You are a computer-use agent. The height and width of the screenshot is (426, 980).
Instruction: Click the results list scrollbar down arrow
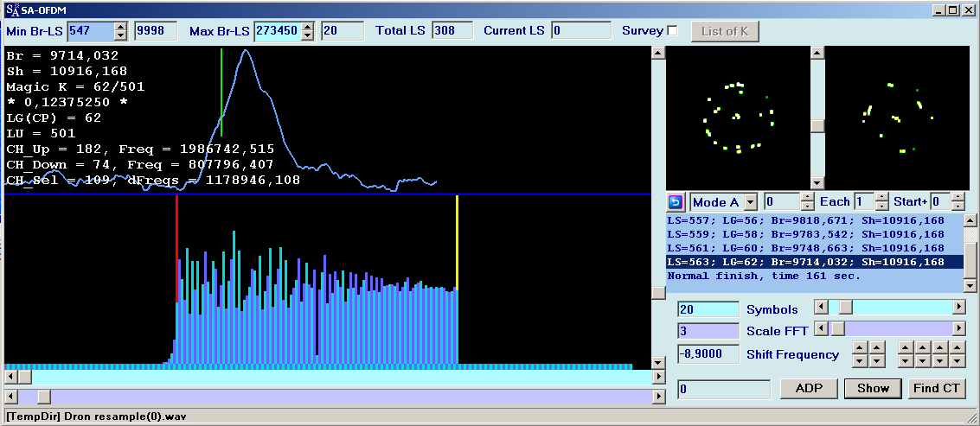pyautogui.click(x=970, y=286)
